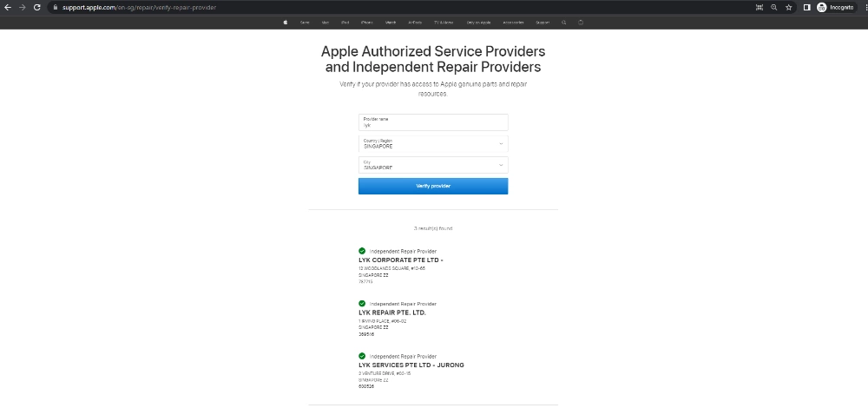Go back to the previous page
This screenshot has width=868, height=408.
[x=8, y=8]
